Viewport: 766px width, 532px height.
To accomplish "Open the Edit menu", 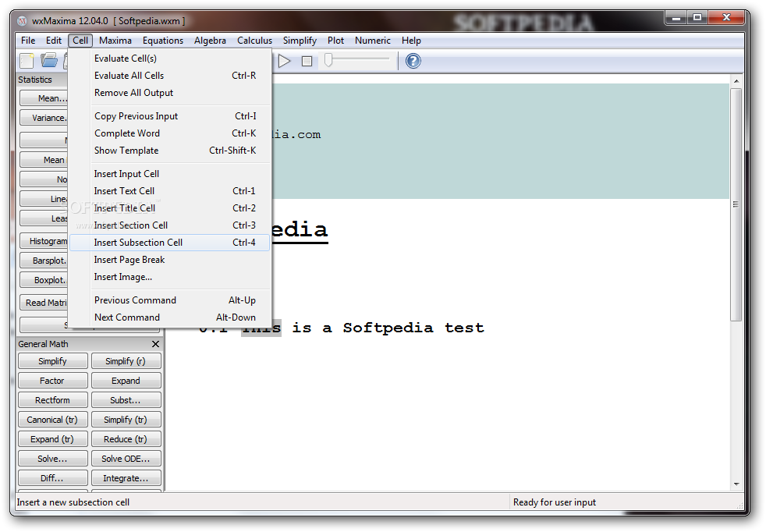I will pos(54,41).
